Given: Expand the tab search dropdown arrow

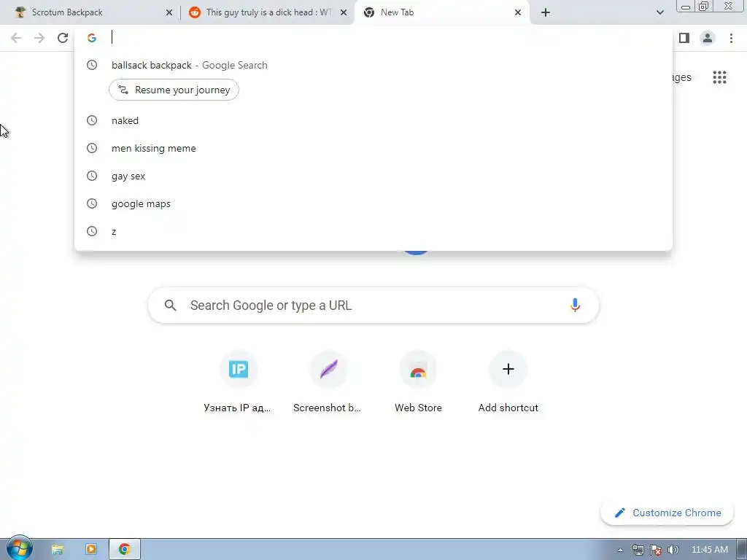Looking at the screenshot, I should 659,12.
